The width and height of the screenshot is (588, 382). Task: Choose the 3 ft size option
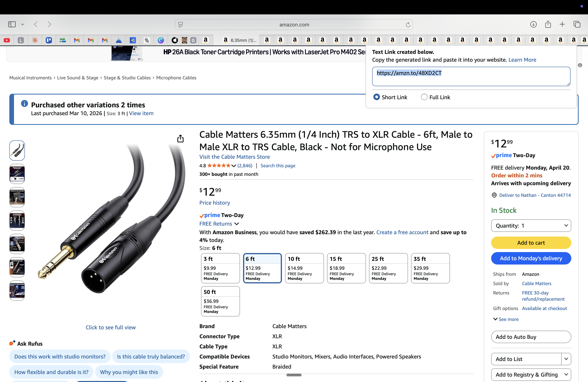pyautogui.click(x=220, y=268)
